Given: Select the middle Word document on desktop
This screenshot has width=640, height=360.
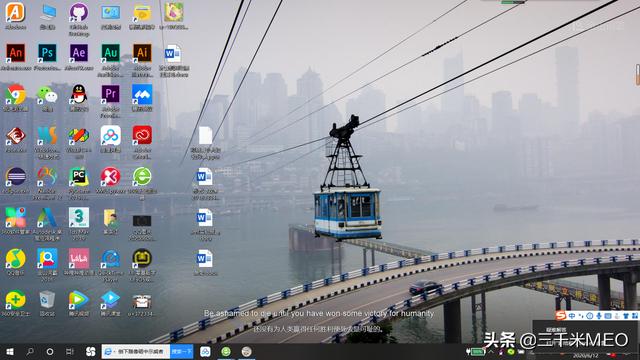Looking at the screenshot, I should point(204,218).
